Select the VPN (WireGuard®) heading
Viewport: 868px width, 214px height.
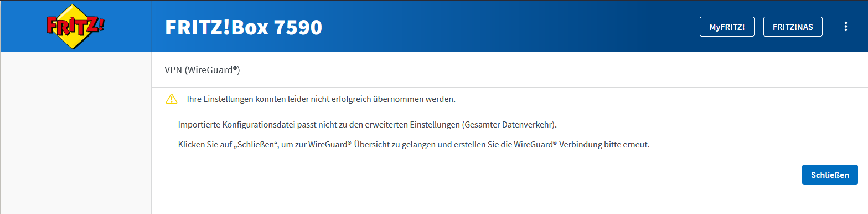click(x=202, y=70)
